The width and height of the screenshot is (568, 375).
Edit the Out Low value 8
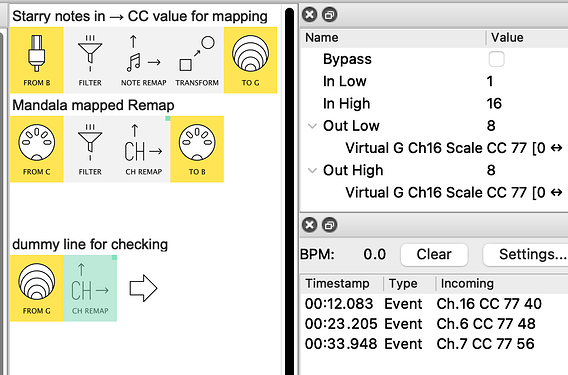(x=491, y=126)
